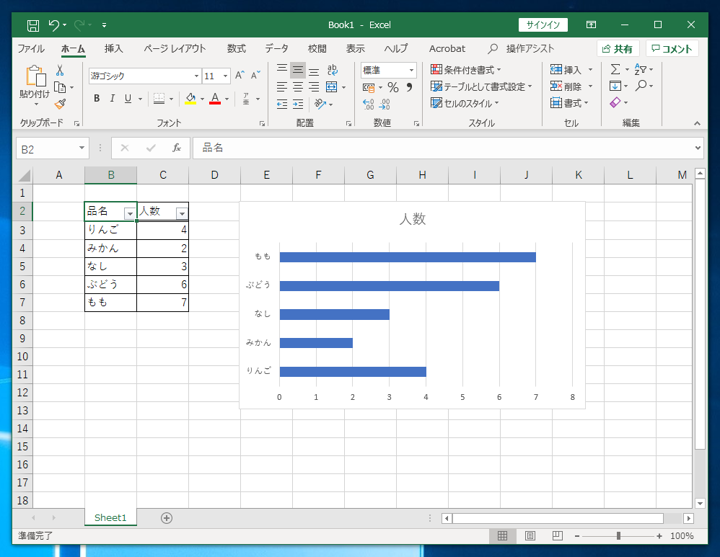Click the 操作アシスト search field

pos(522,49)
